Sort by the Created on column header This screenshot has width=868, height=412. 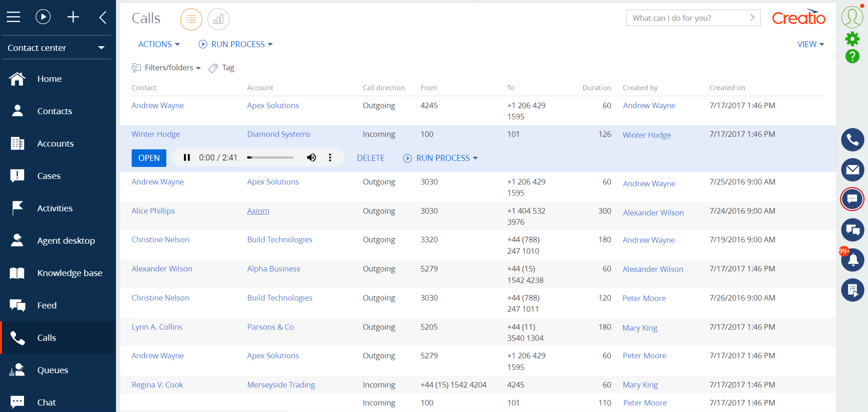pos(727,88)
